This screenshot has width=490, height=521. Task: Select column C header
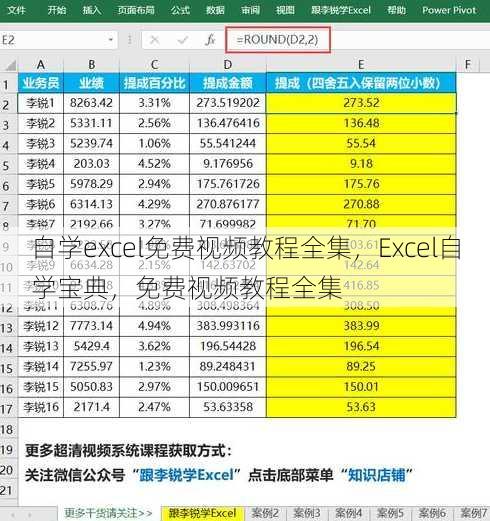[154, 65]
